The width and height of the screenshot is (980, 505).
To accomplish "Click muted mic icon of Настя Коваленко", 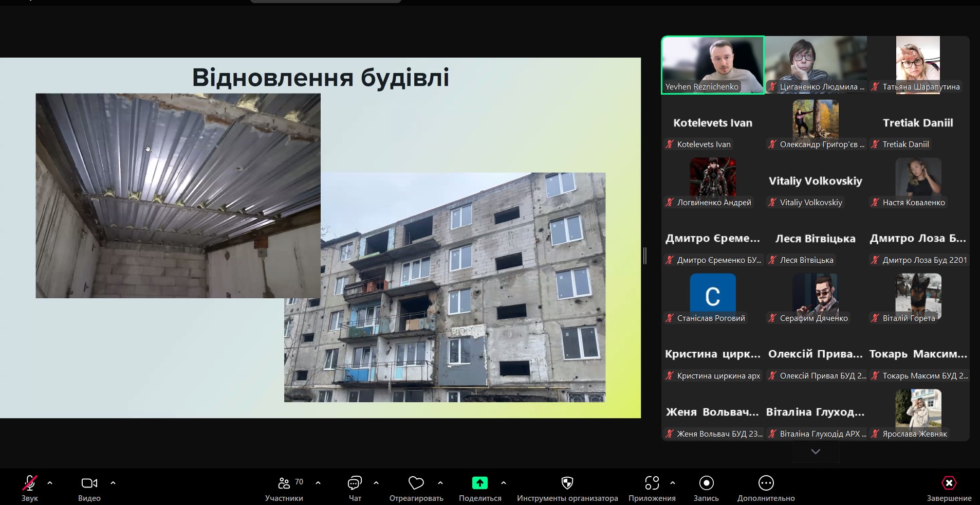I will pos(875,203).
